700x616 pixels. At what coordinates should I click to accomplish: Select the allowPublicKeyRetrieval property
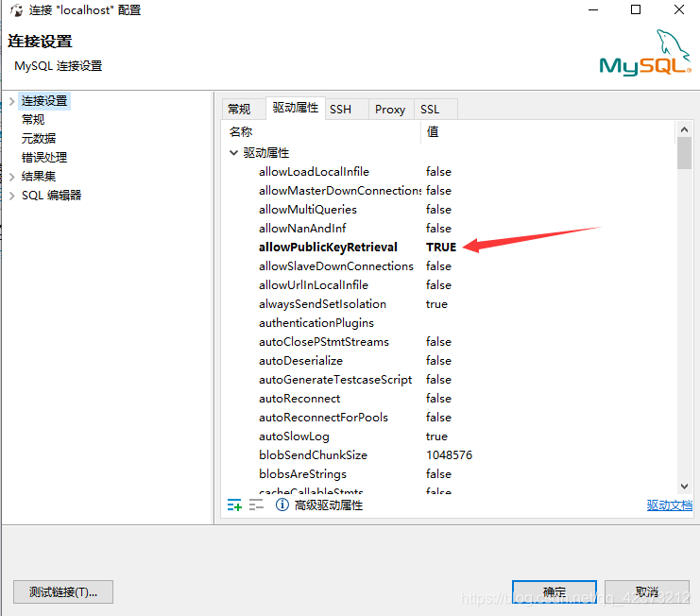[x=328, y=248]
